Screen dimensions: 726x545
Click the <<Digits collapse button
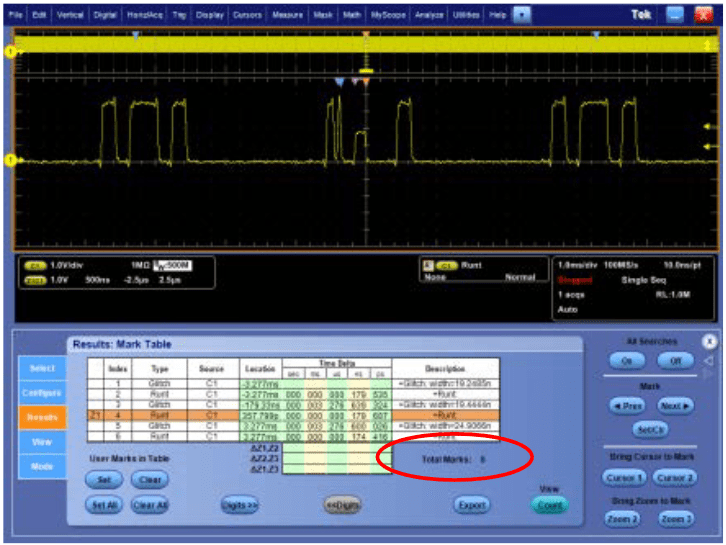pos(341,505)
